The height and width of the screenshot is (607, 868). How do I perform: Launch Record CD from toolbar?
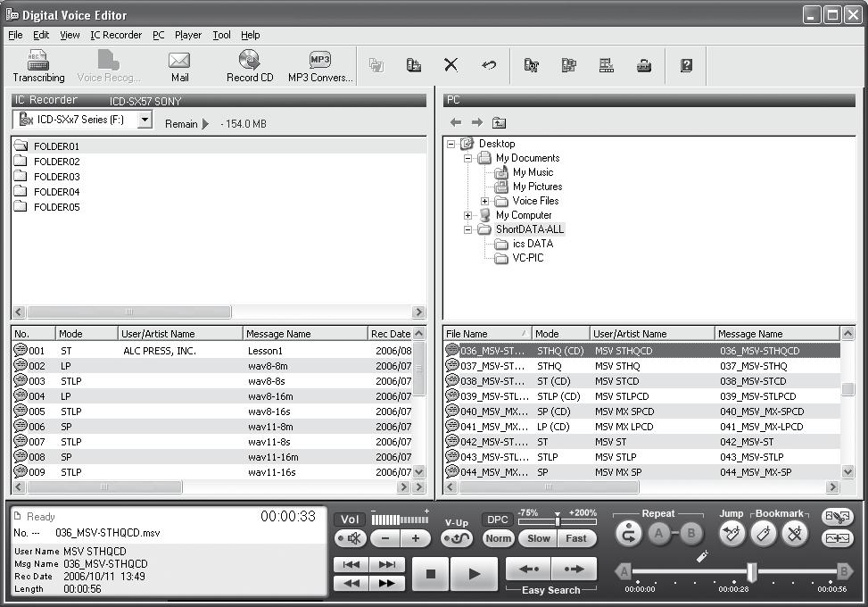pos(250,66)
